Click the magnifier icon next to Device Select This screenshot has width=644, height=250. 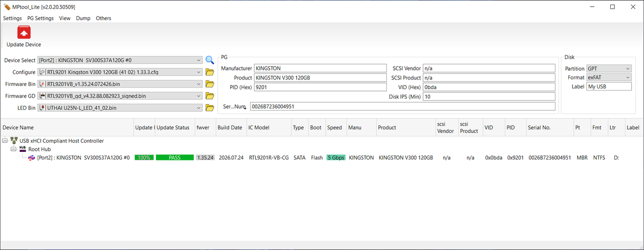coord(209,60)
